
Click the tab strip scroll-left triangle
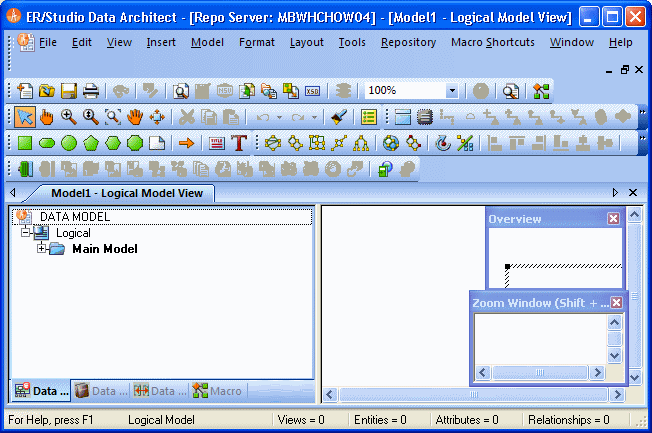pos(13,193)
